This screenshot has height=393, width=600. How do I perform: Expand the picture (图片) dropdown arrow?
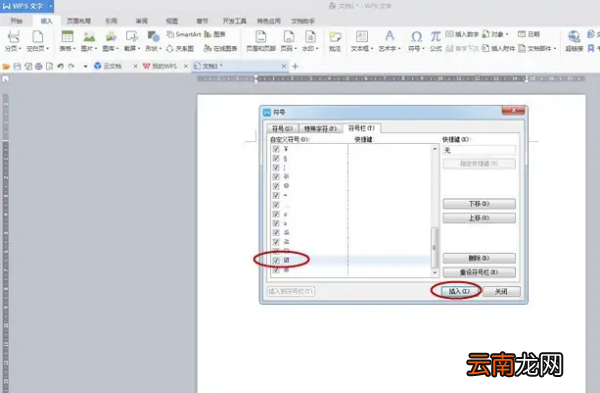96,49
